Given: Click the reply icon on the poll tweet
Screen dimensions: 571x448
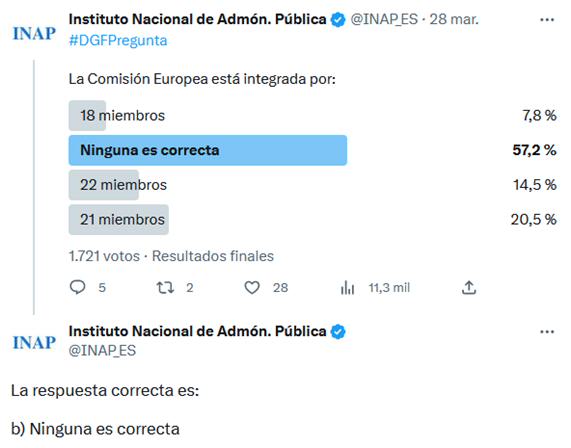Looking at the screenshot, I should (77, 287).
